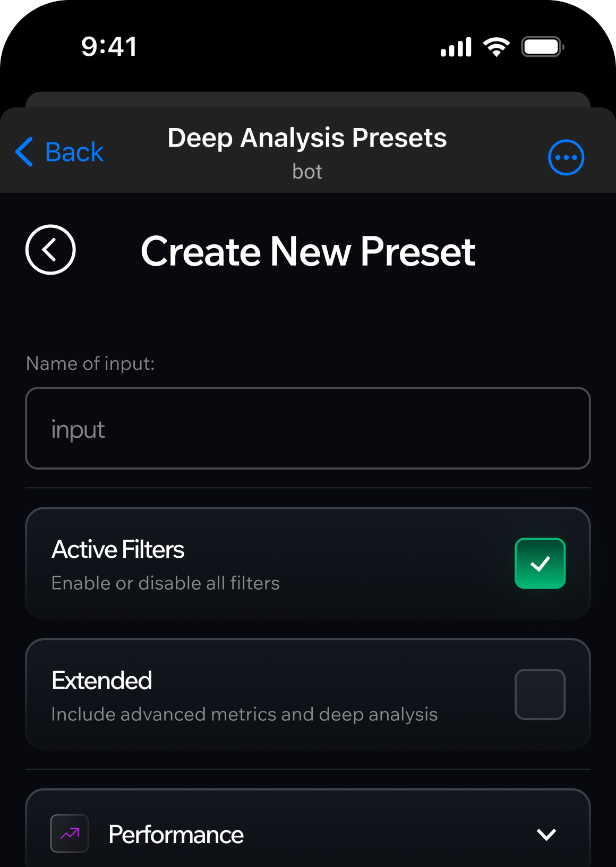Tap the bot subtitle text

coord(307,172)
